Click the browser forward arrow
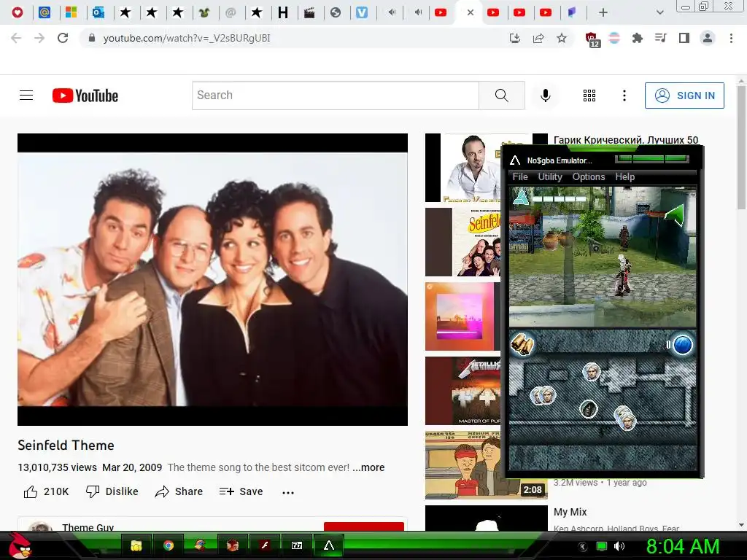The width and height of the screenshot is (747, 560). pos(39,38)
